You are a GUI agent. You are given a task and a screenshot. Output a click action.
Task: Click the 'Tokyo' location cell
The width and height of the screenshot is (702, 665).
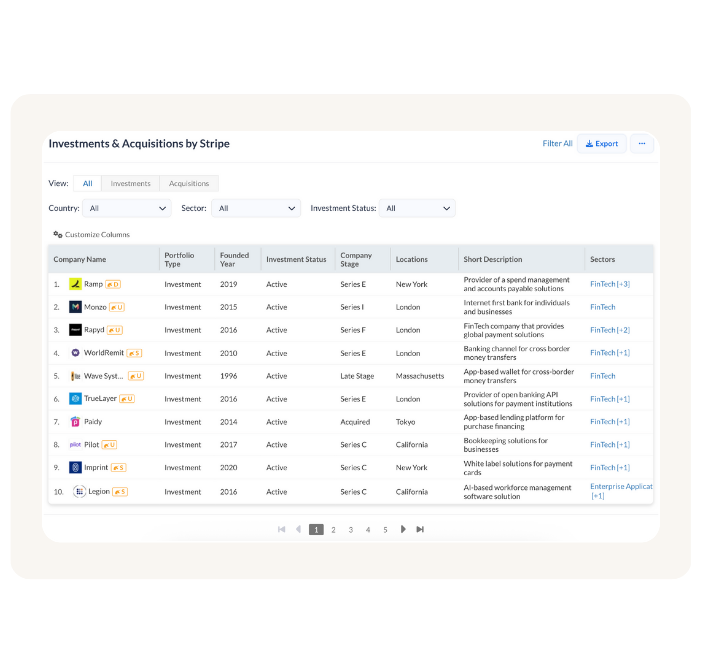[405, 422]
